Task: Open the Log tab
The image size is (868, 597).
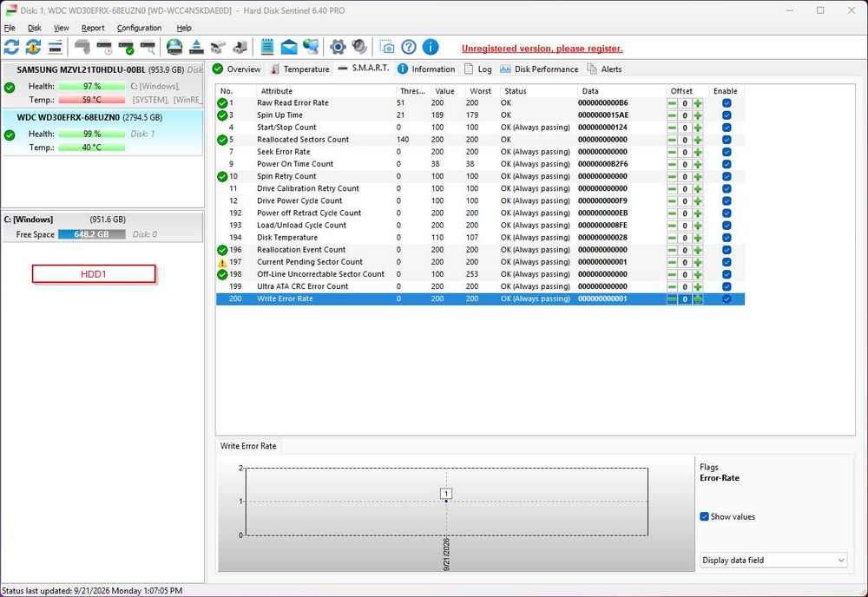Action: click(477, 69)
